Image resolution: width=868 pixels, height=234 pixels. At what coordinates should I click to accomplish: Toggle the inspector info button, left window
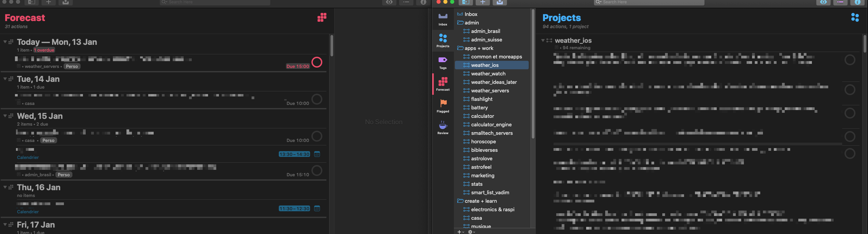(x=423, y=2)
